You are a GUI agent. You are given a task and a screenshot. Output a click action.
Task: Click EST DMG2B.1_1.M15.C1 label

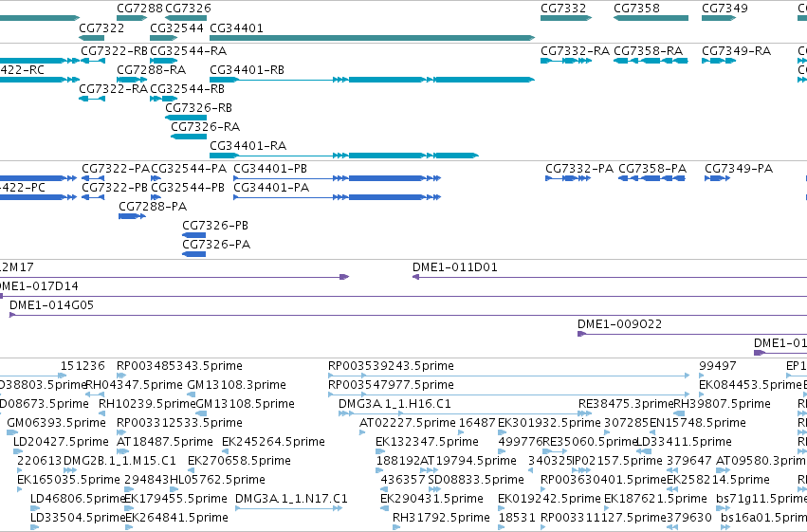[x=119, y=461]
